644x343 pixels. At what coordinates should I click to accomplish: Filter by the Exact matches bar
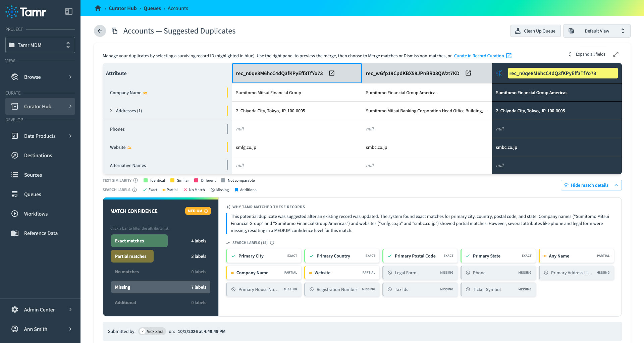click(139, 241)
